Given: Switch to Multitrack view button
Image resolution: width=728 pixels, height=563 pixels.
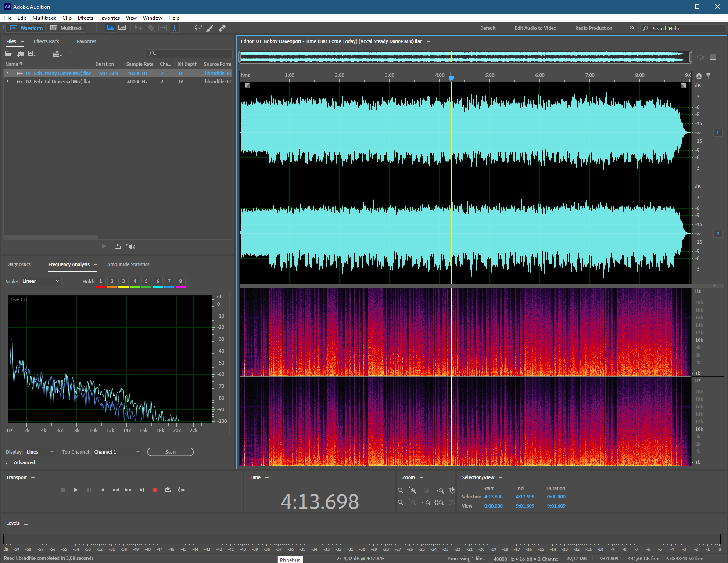Looking at the screenshot, I should click(67, 28).
